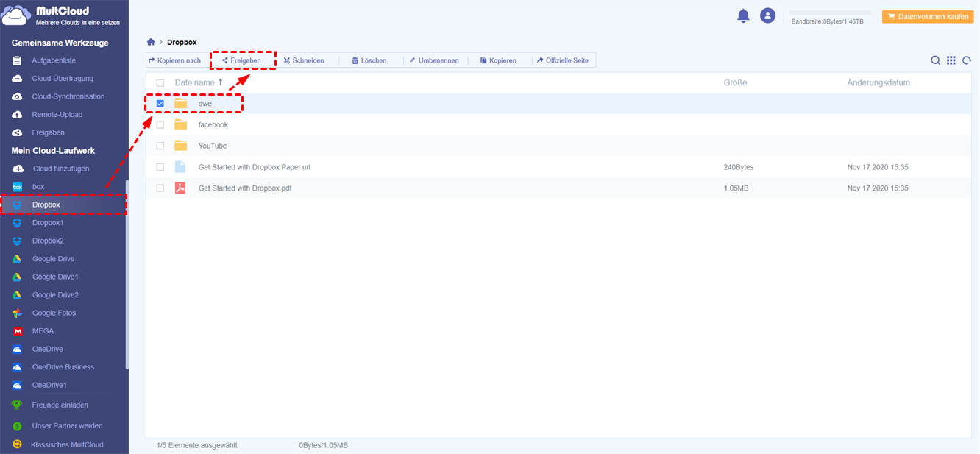This screenshot has width=980, height=454.
Task: Click Kopieren in toolbar
Action: click(x=498, y=60)
